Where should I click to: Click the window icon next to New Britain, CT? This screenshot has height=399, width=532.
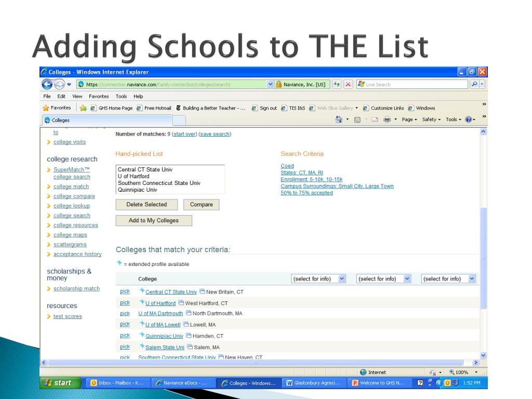pyautogui.click(x=202, y=291)
